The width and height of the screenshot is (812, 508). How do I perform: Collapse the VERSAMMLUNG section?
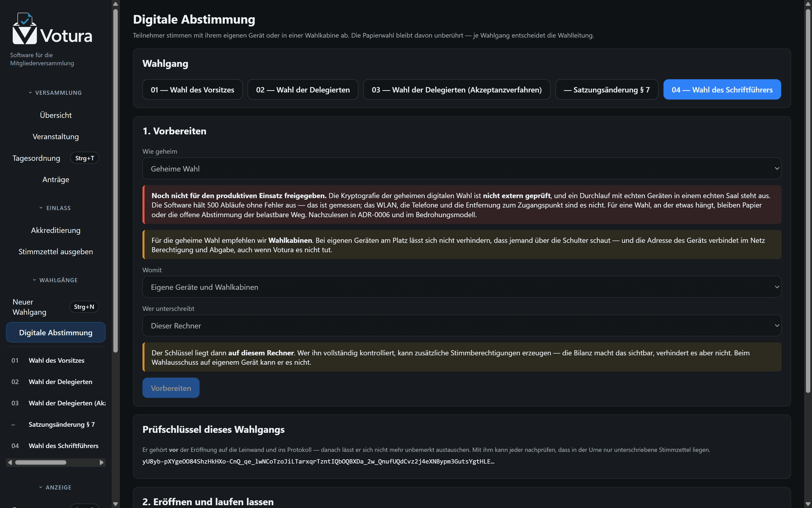coord(56,93)
